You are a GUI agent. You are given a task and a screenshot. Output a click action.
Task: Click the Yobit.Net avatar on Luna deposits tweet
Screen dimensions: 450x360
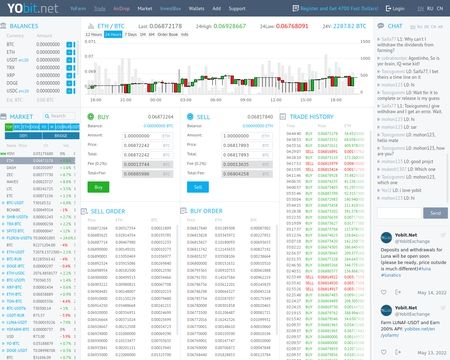(386, 238)
